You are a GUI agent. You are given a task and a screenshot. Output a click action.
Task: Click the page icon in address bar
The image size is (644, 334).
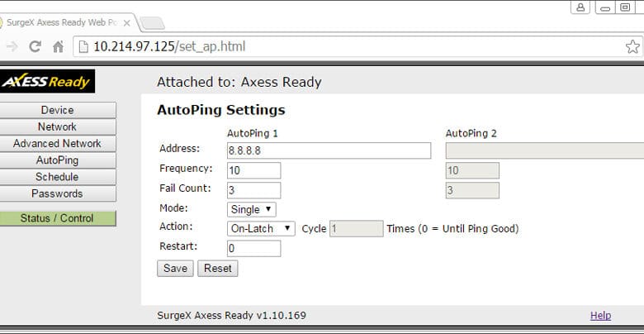83,47
